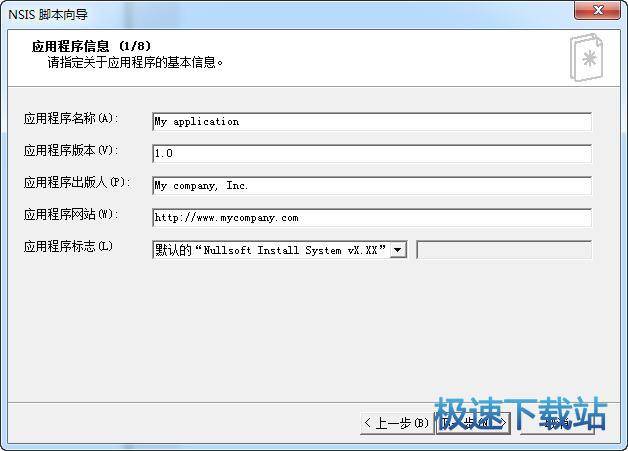
Task: Click the 应用程序版本(V) label
Action: pyautogui.click(x=71, y=151)
